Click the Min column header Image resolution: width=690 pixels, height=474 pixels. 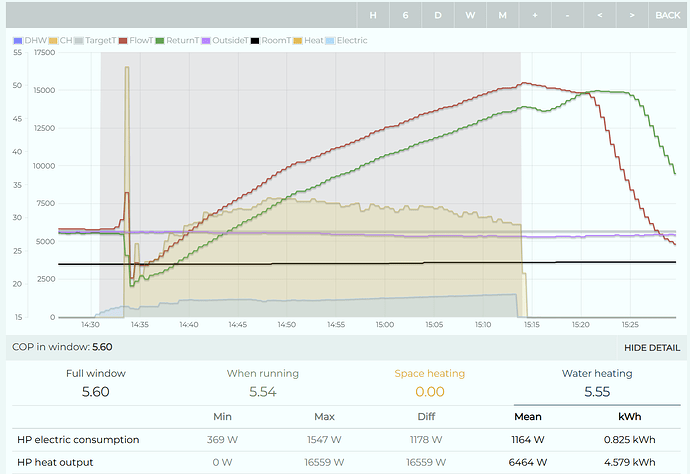(222, 416)
